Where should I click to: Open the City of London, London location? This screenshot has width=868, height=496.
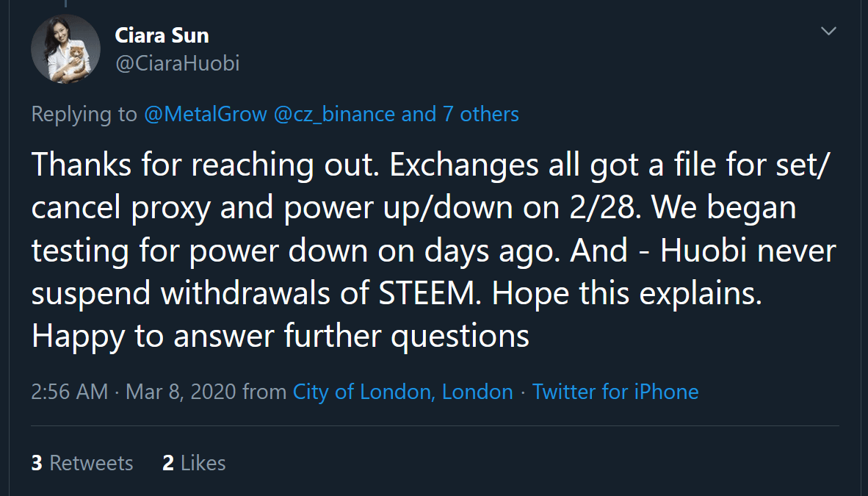(402, 392)
